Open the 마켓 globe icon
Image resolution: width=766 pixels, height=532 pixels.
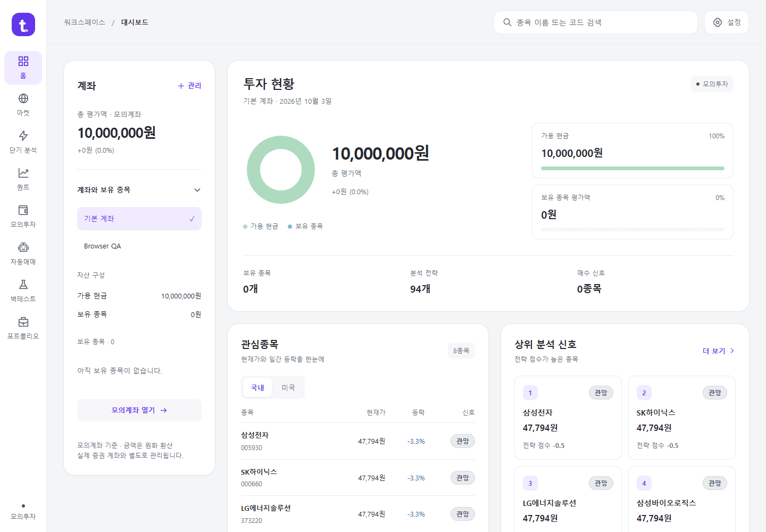coord(23,98)
